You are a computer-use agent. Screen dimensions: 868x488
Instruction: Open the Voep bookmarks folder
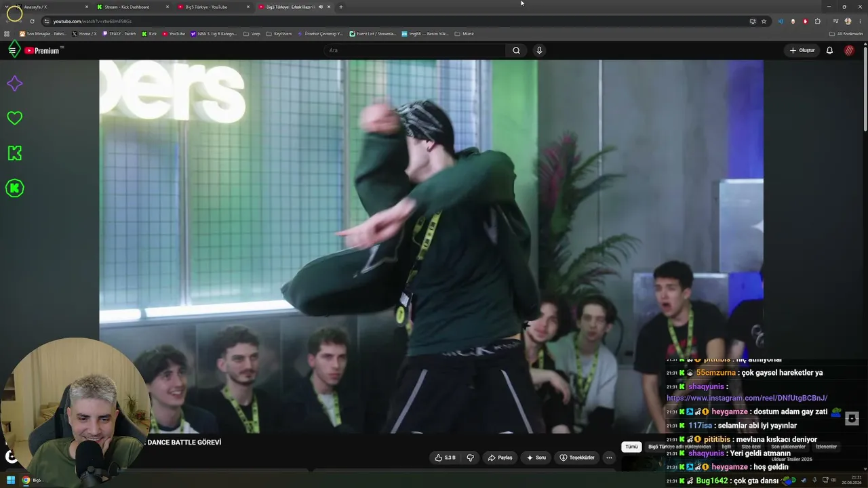point(252,34)
